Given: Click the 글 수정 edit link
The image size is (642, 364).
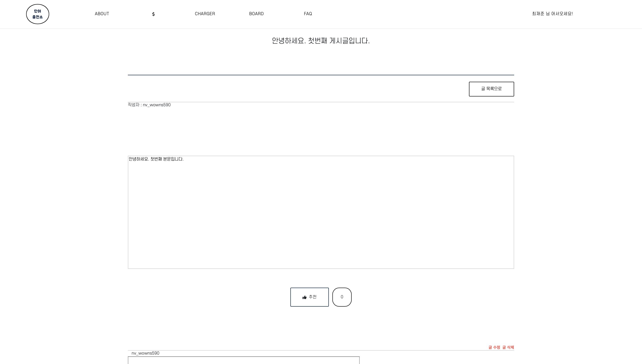Looking at the screenshot, I should (x=494, y=347).
